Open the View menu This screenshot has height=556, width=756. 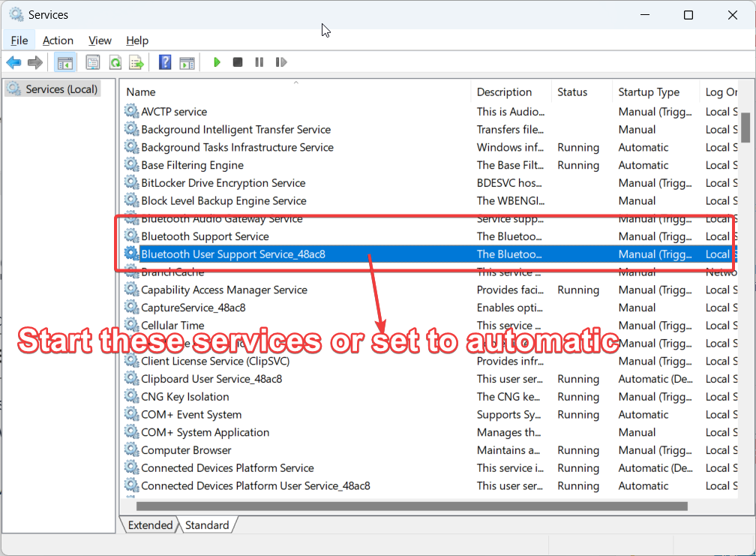pos(100,41)
